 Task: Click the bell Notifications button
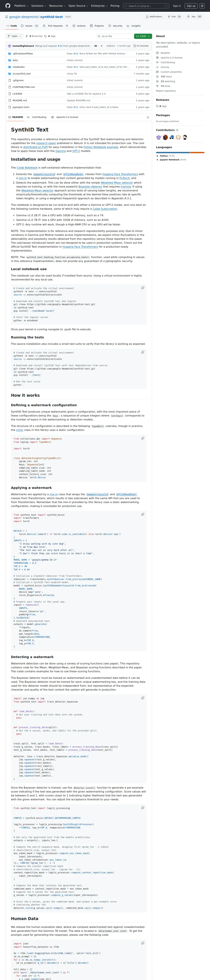pyautogui.click(x=154, y=17)
